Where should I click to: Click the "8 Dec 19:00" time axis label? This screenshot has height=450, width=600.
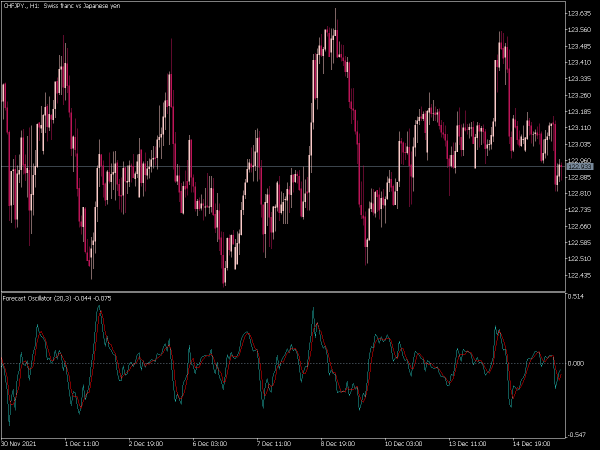click(338, 444)
